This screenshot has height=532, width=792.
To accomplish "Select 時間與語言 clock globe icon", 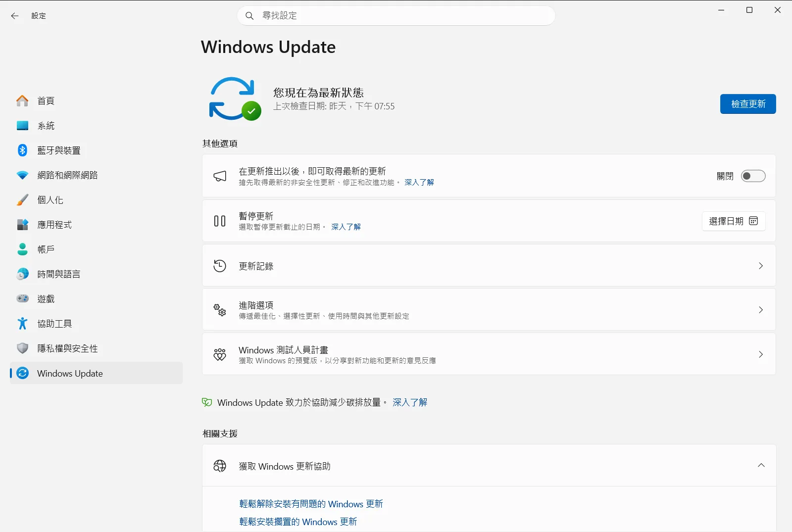I will coord(22,274).
